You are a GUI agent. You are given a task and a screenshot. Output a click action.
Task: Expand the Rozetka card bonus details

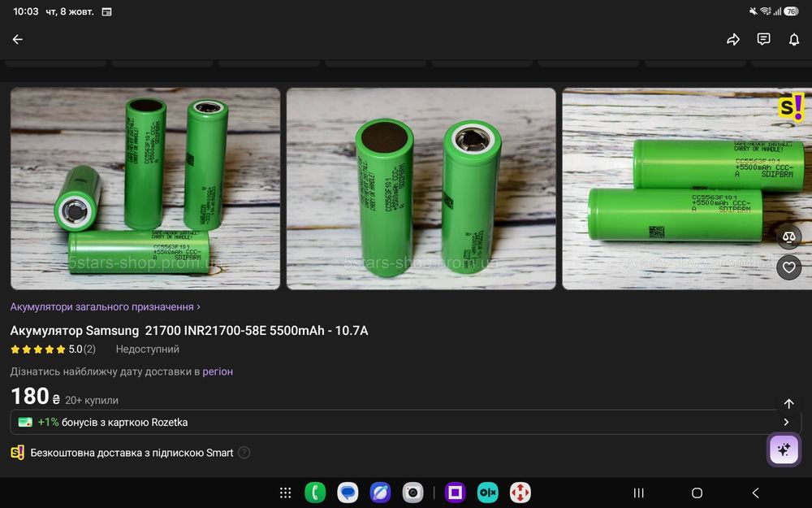click(786, 422)
